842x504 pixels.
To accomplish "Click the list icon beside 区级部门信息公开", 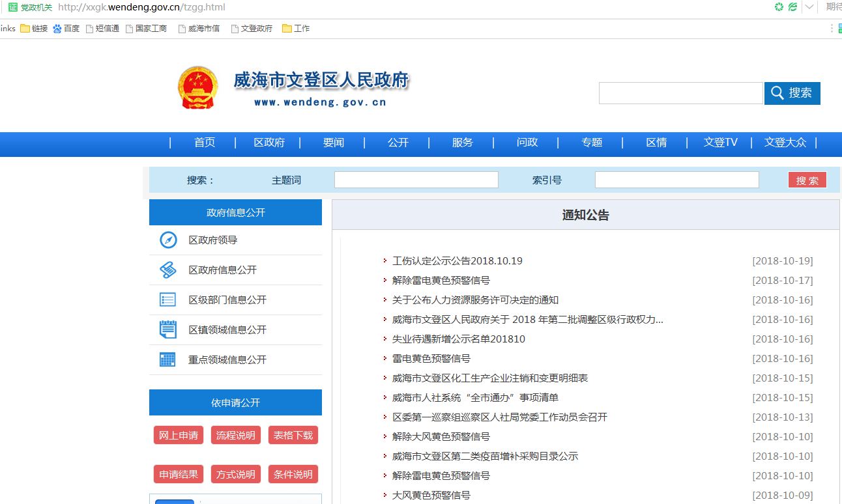I will click(x=168, y=300).
